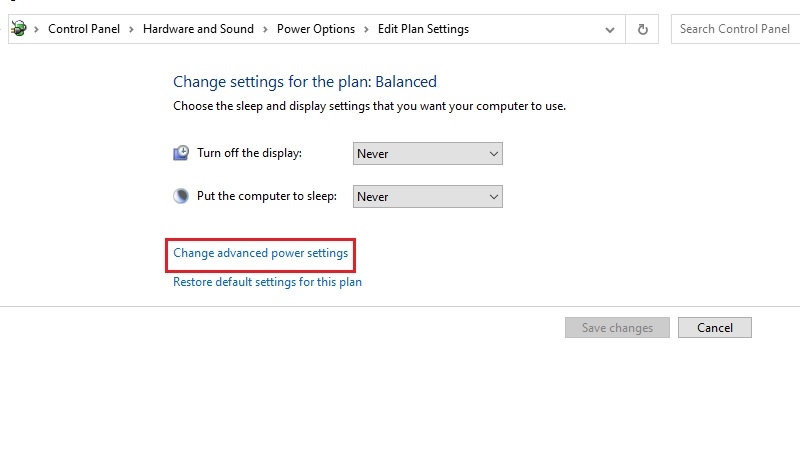Click the Cancel button
The width and height of the screenshot is (800, 450).
[715, 328]
